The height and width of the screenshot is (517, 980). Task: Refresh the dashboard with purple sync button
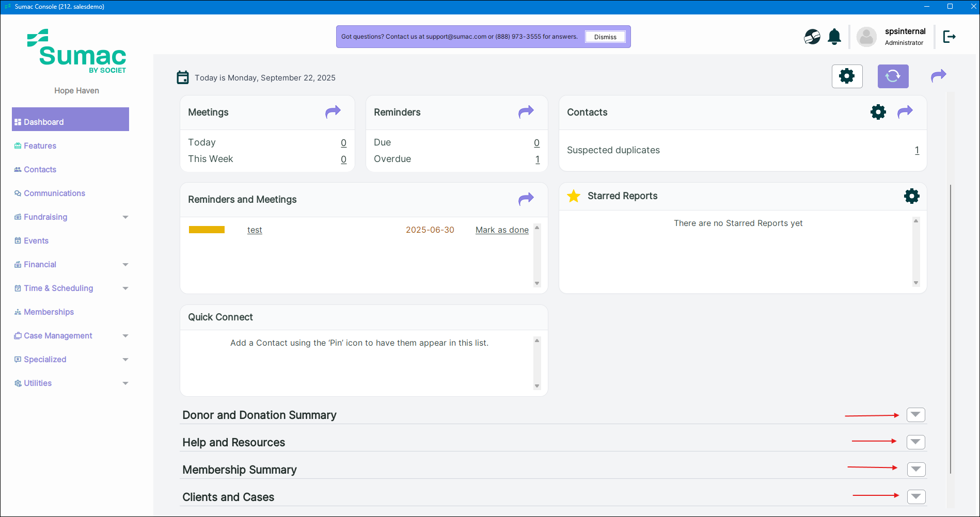tap(893, 76)
